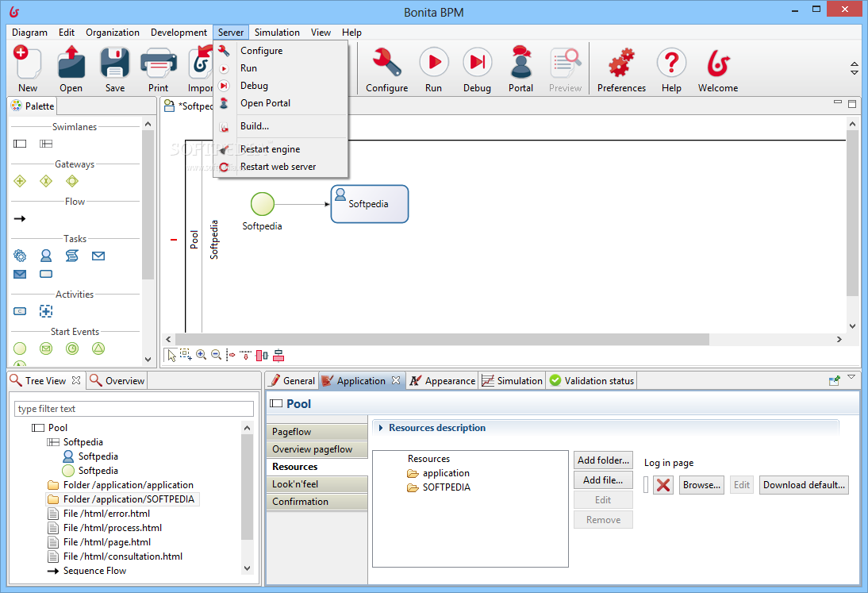Image resolution: width=868 pixels, height=593 pixels.
Task: Click the Configure wrench in toolbar
Action: 386,68
